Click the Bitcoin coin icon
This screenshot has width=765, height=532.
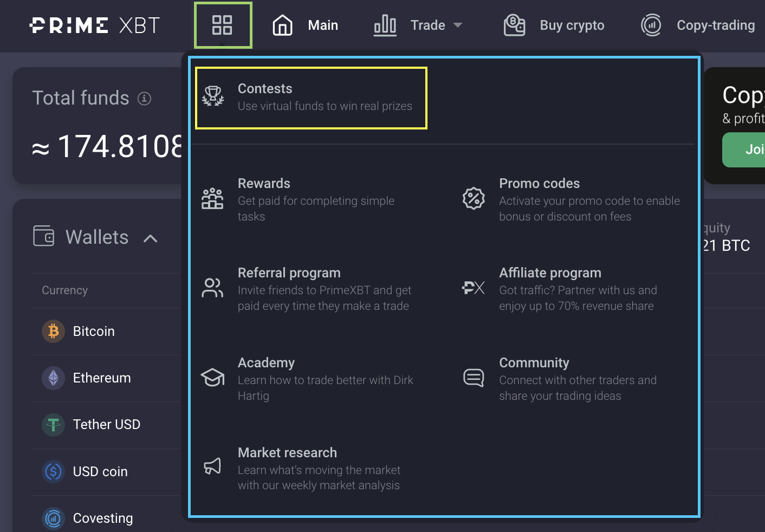pyautogui.click(x=53, y=331)
